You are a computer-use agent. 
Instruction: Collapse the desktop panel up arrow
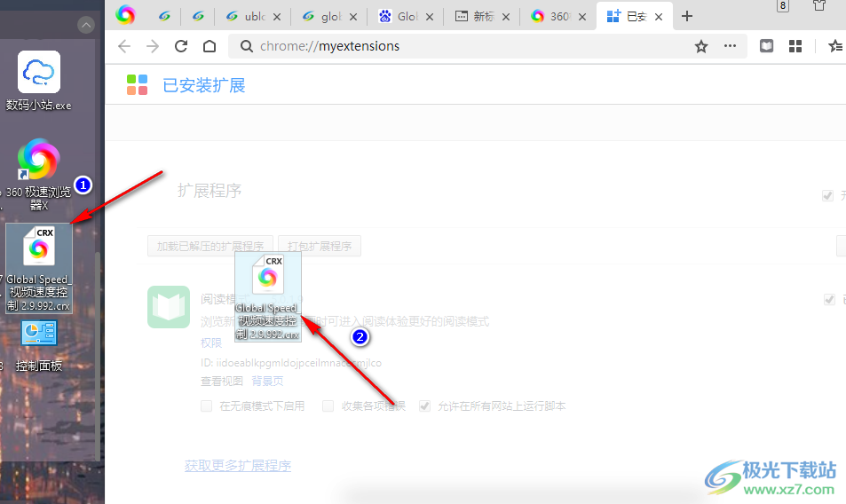pyautogui.click(x=86, y=24)
